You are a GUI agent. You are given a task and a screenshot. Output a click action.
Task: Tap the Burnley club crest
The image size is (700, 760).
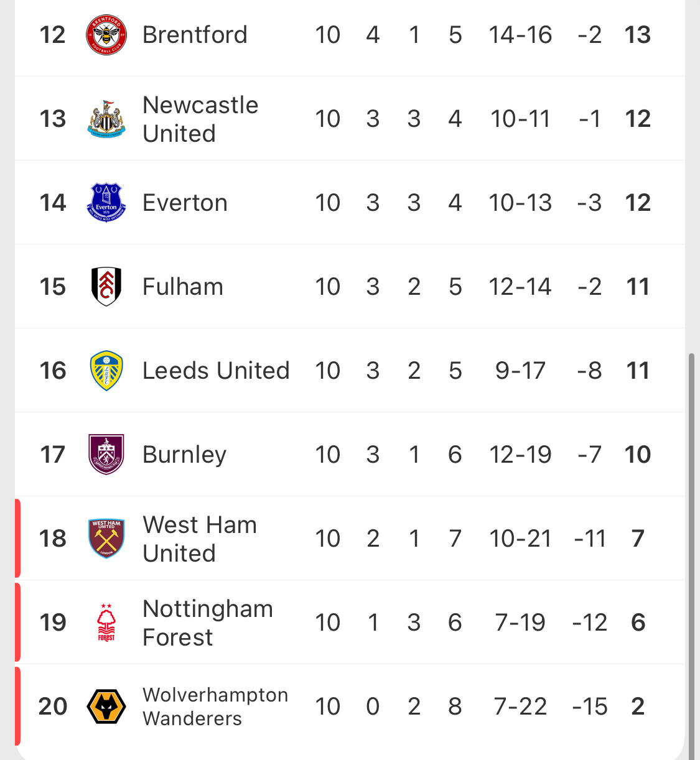click(x=106, y=455)
